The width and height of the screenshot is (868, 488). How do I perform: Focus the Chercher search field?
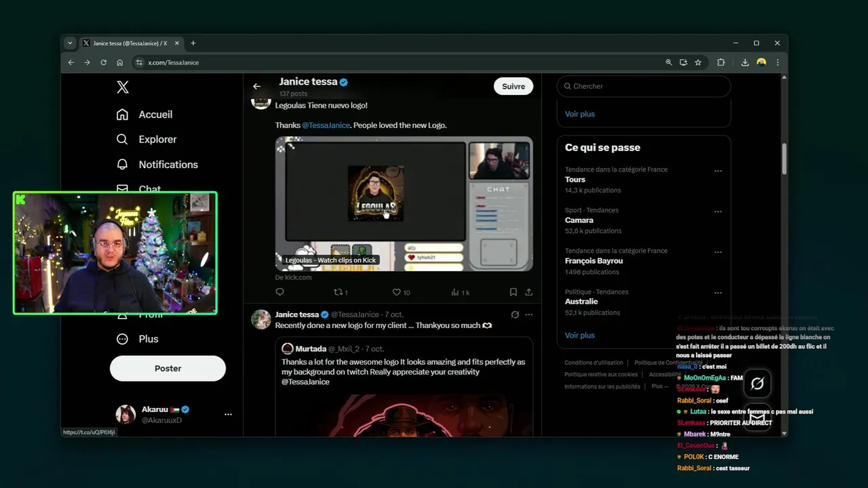[644, 86]
